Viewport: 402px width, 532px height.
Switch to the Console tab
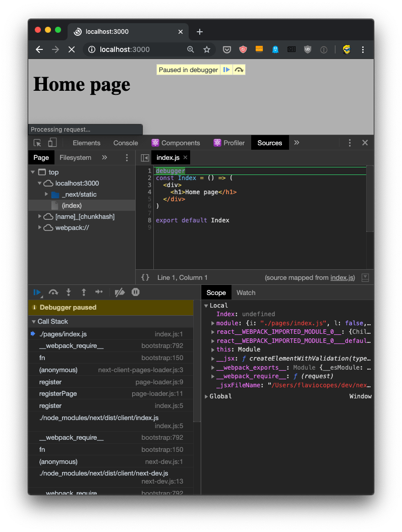tap(126, 143)
